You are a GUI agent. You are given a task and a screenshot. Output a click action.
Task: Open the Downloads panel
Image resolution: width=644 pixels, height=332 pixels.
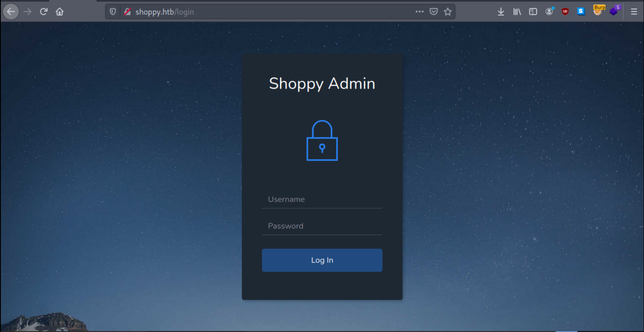click(501, 12)
